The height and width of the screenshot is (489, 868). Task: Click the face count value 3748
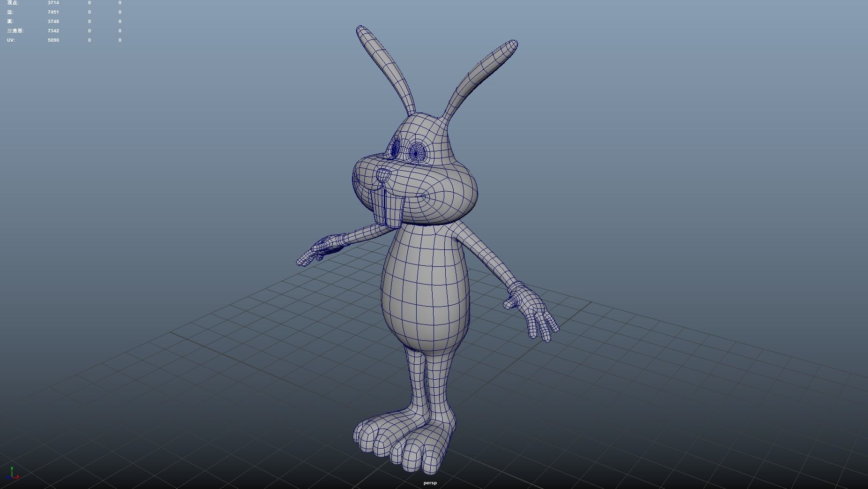point(53,22)
